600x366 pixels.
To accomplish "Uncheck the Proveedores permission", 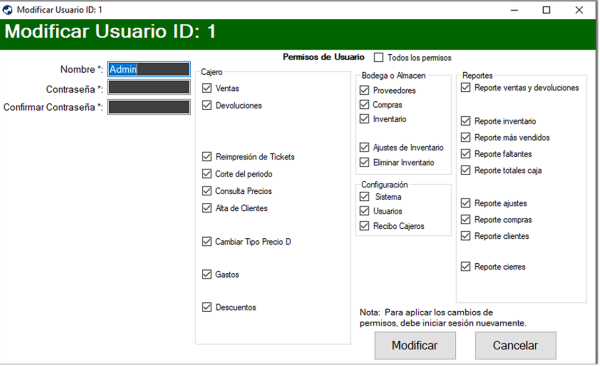I will [x=364, y=90].
